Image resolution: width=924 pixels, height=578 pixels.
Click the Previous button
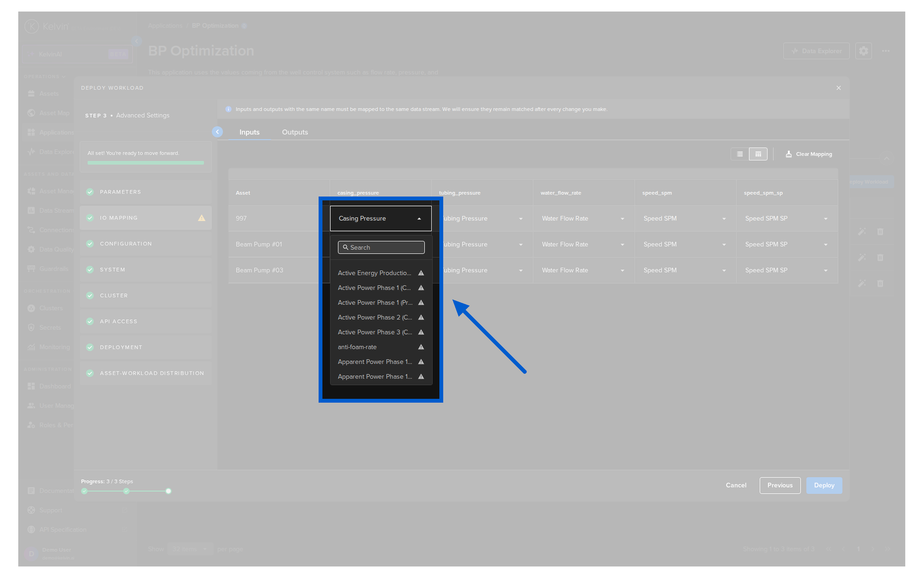pyautogui.click(x=780, y=486)
